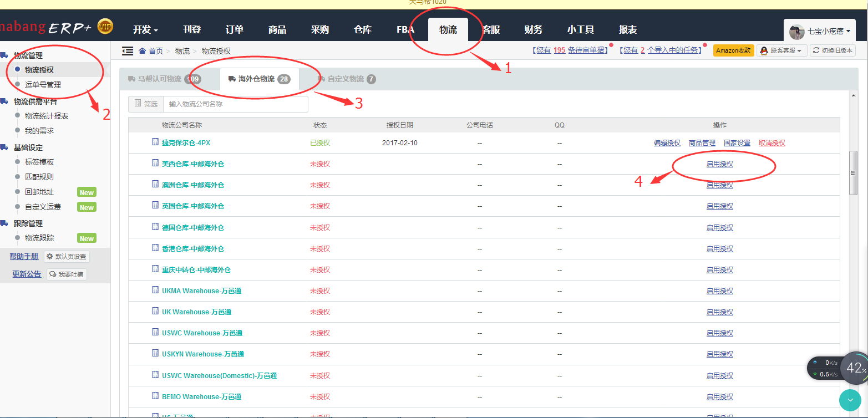Open the 开发 dropdown menu

pyautogui.click(x=145, y=30)
